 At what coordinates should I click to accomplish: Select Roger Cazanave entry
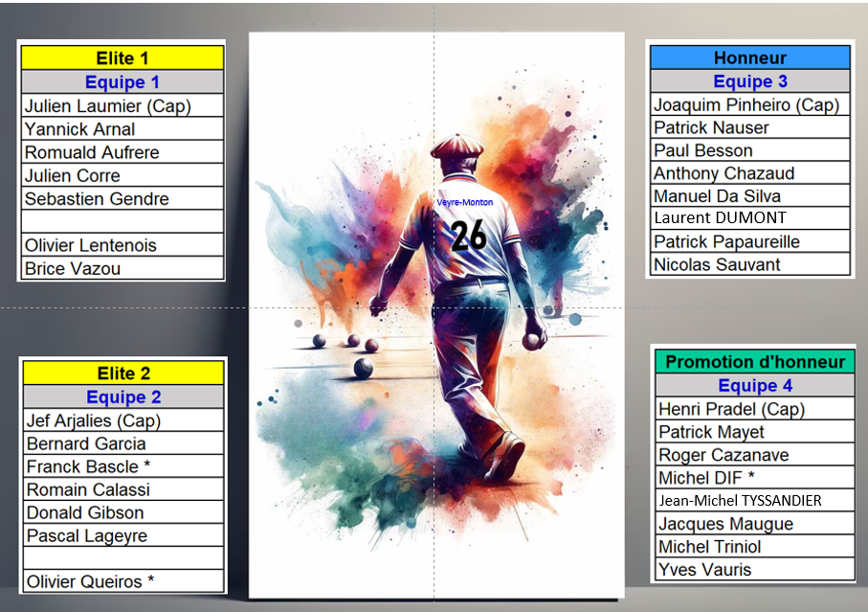tap(755, 455)
